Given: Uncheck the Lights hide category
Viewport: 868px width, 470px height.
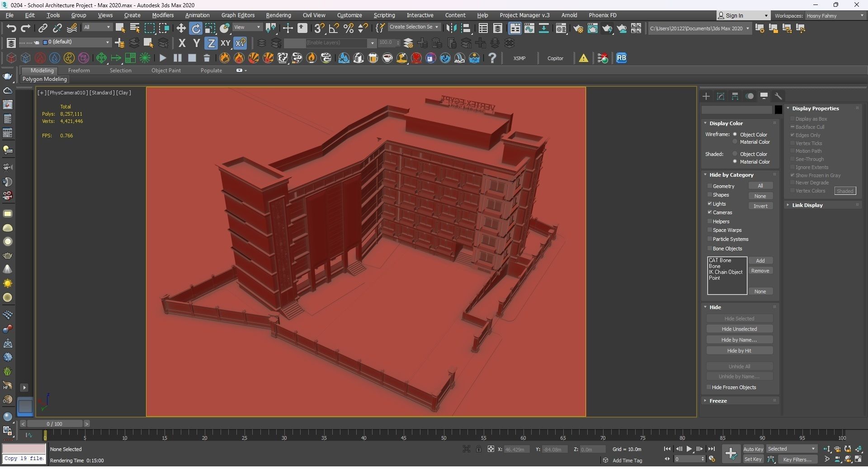Looking at the screenshot, I should (x=710, y=204).
